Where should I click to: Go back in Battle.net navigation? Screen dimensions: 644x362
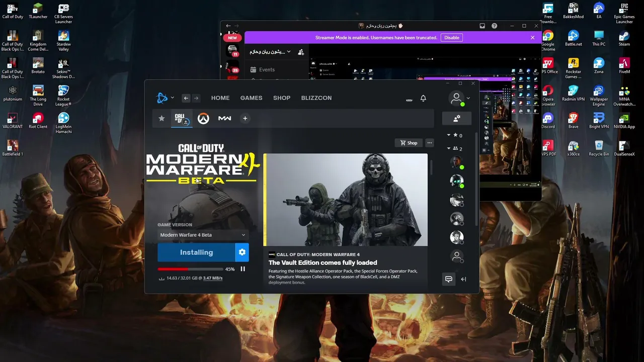(x=186, y=98)
